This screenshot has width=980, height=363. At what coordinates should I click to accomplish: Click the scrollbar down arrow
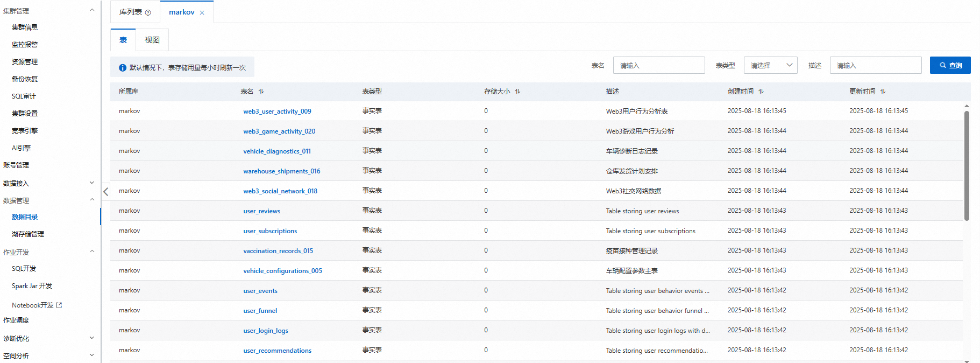[x=967, y=361]
